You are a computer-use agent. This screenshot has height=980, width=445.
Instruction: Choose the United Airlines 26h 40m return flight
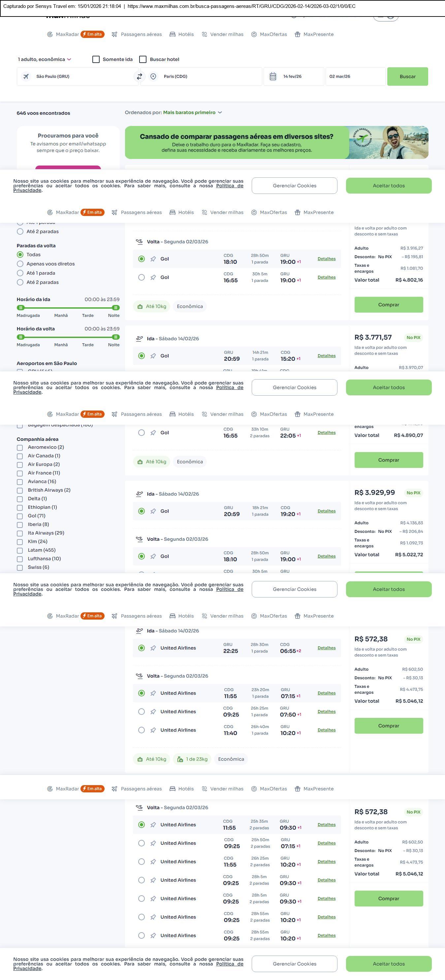click(x=141, y=730)
